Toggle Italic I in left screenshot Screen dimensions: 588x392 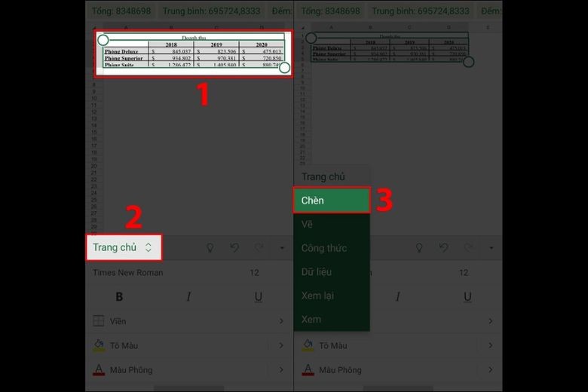[x=188, y=297]
